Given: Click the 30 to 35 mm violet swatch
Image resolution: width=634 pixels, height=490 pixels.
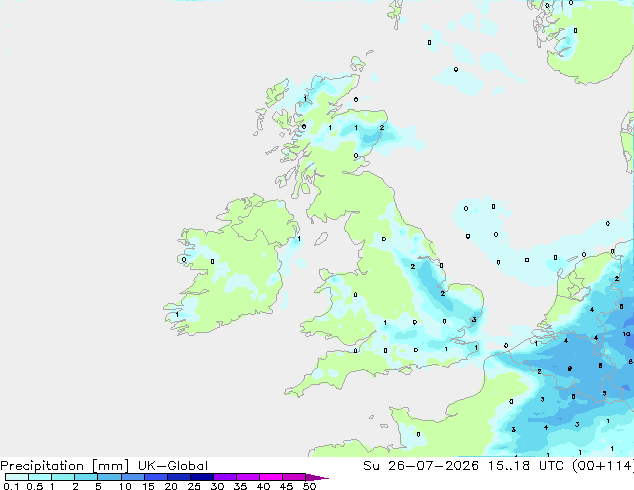Looking at the screenshot, I should click(225, 477).
